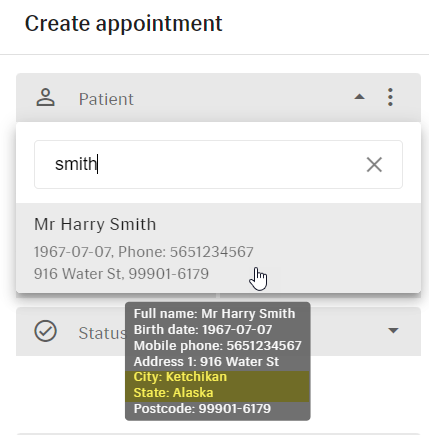Collapse the Patient section with the up arrow
429x435 pixels.
coord(359,97)
